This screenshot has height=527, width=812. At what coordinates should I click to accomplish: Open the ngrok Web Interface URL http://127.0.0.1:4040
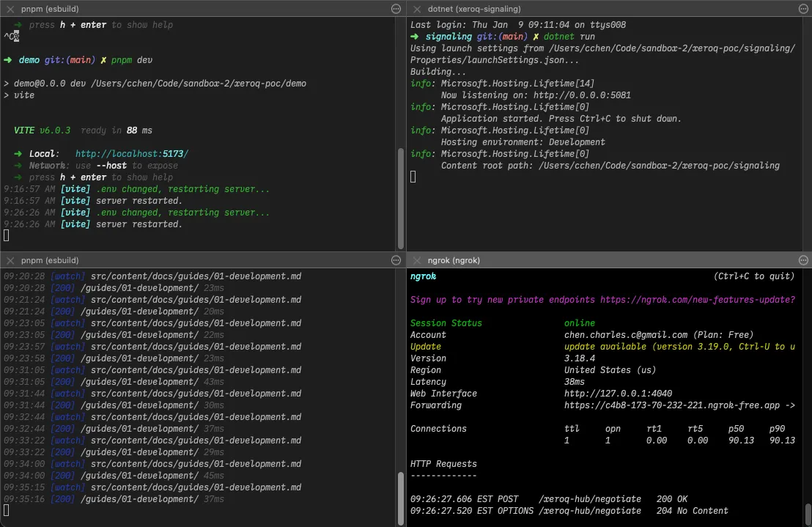[x=619, y=394]
